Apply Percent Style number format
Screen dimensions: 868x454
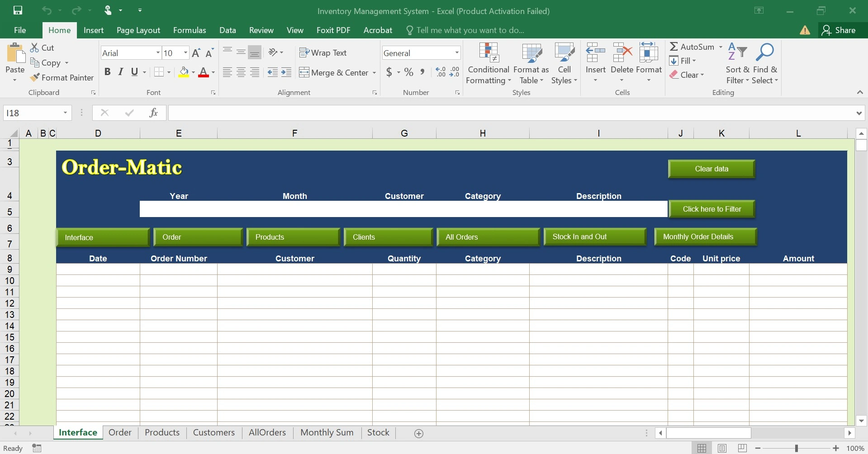point(409,72)
